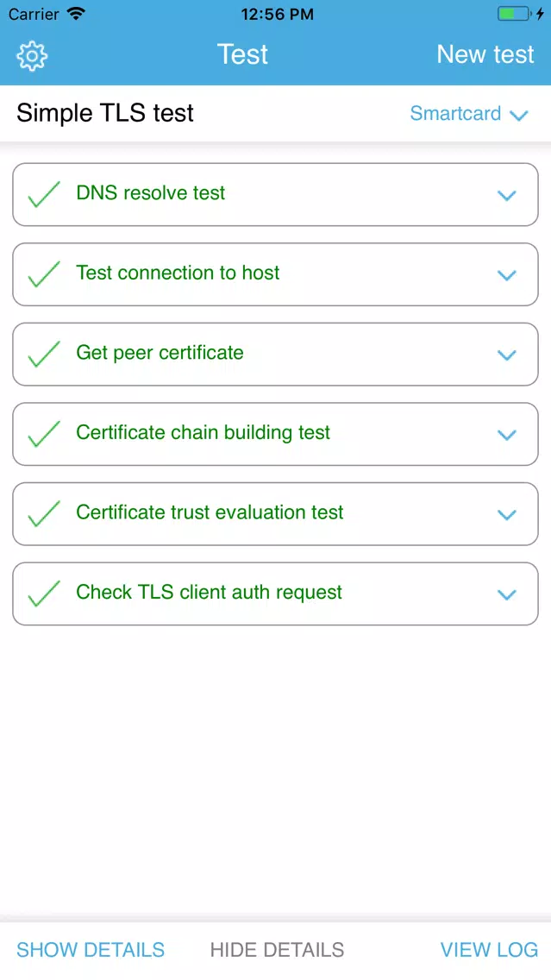Open the Smartcard dropdown

469,114
